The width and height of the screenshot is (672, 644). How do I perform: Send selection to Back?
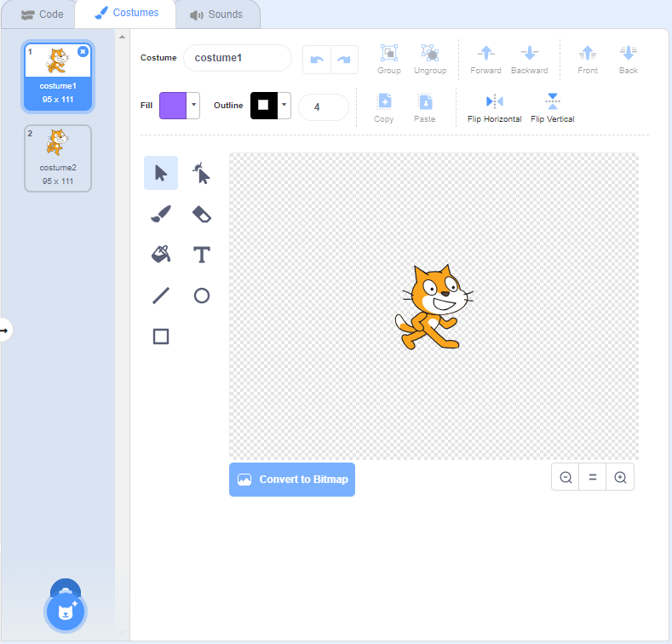(x=629, y=60)
